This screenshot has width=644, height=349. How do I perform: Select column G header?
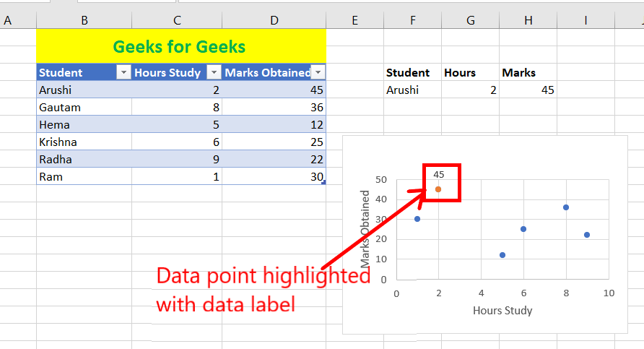pos(471,20)
